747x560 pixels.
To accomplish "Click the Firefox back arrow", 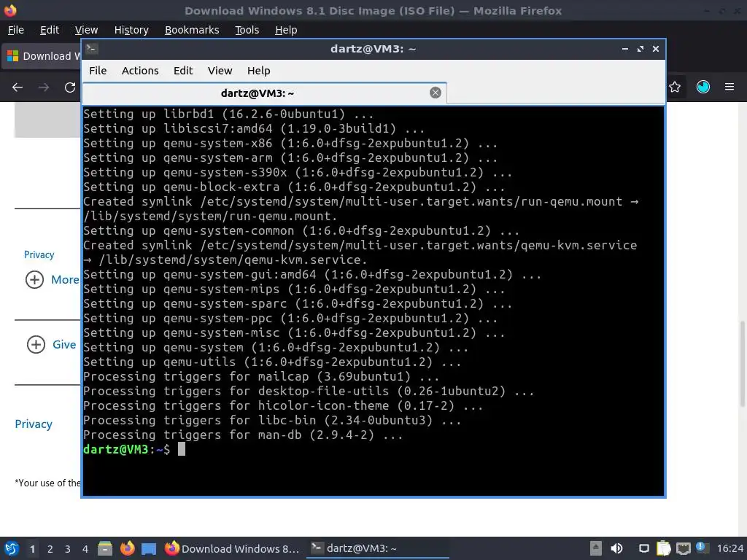I will coord(18,87).
